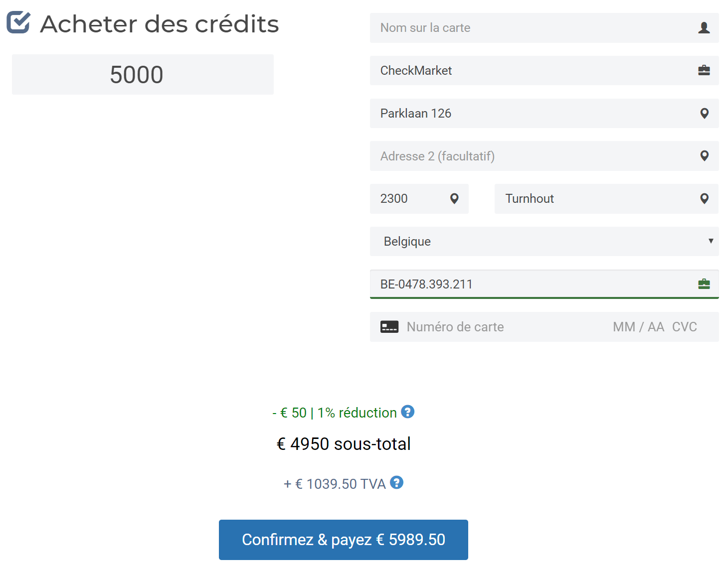
Task: Click the map pin in Adresse 2 field
Action: pyautogui.click(x=704, y=156)
